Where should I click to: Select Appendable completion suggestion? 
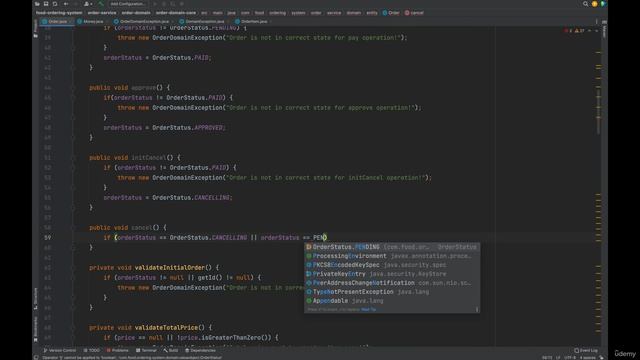392,301
